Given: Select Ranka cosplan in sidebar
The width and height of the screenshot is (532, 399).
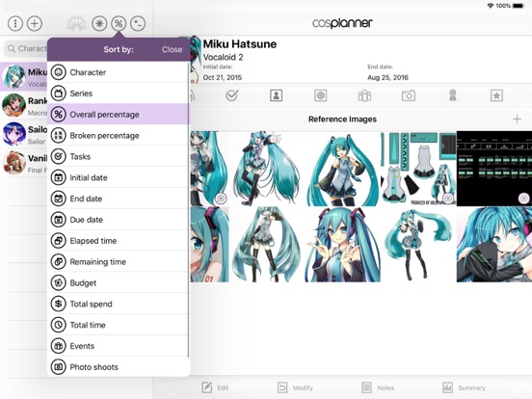Looking at the screenshot, I should tap(24, 105).
